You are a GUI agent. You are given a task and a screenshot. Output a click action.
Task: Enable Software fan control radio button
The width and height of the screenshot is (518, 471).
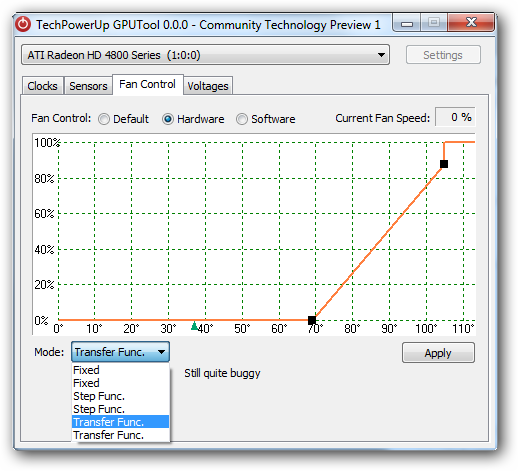(242, 119)
